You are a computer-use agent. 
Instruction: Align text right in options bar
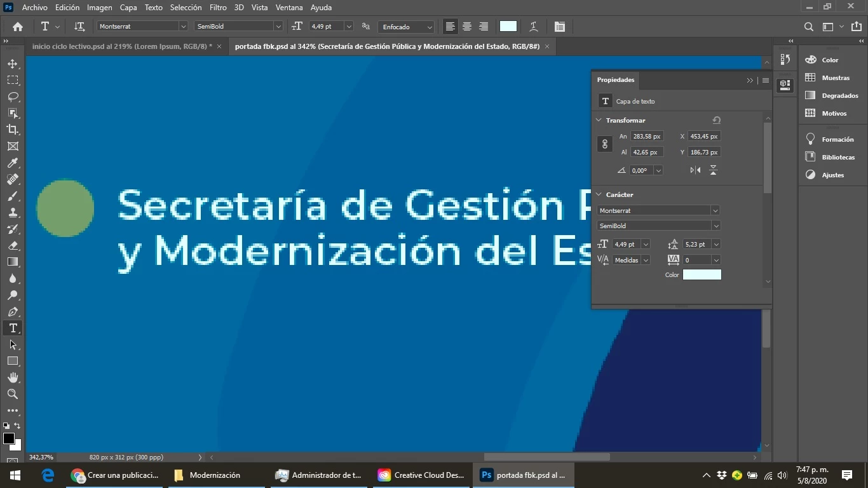click(x=484, y=27)
